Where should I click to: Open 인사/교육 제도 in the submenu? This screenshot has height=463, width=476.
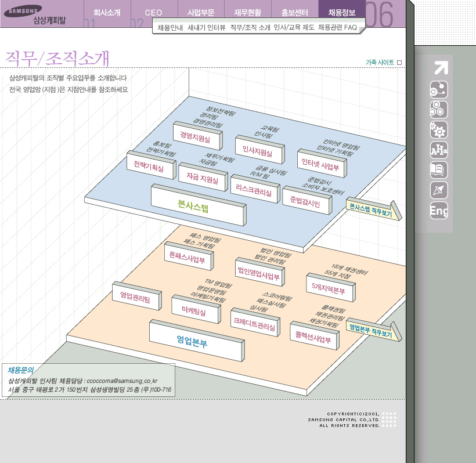click(294, 28)
